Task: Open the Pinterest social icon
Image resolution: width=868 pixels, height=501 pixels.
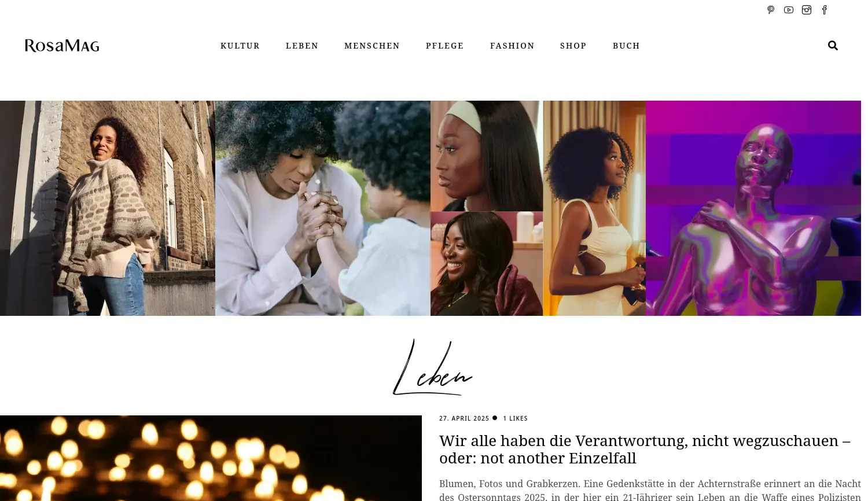Action: pos(771,10)
